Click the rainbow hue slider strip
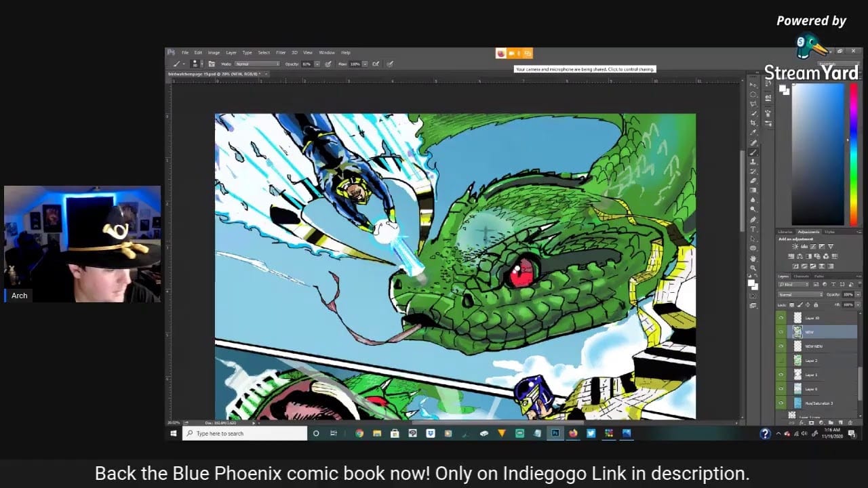Image resolution: width=868 pixels, height=488 pixels. 854,156
